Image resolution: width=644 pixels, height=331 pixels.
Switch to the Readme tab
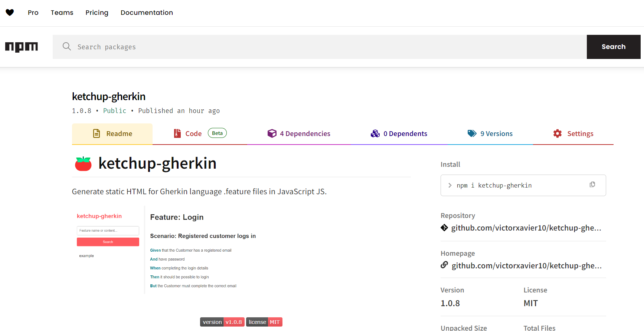pos(112,134)
